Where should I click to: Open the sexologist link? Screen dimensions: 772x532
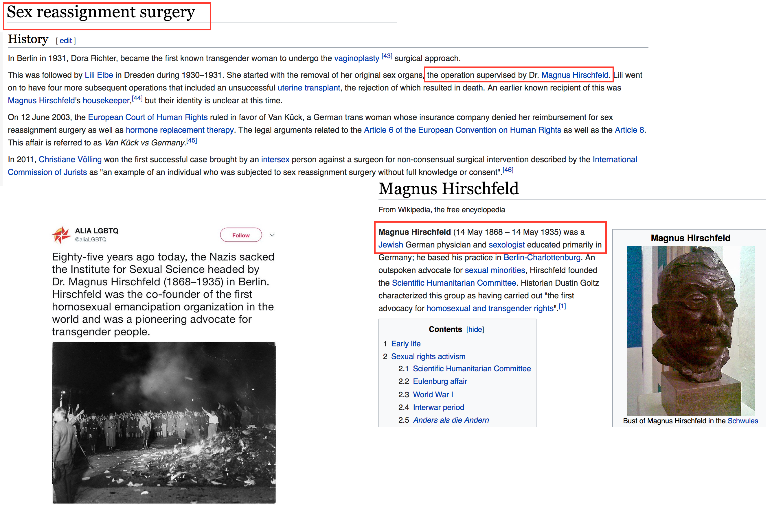[x=506, y=245]
